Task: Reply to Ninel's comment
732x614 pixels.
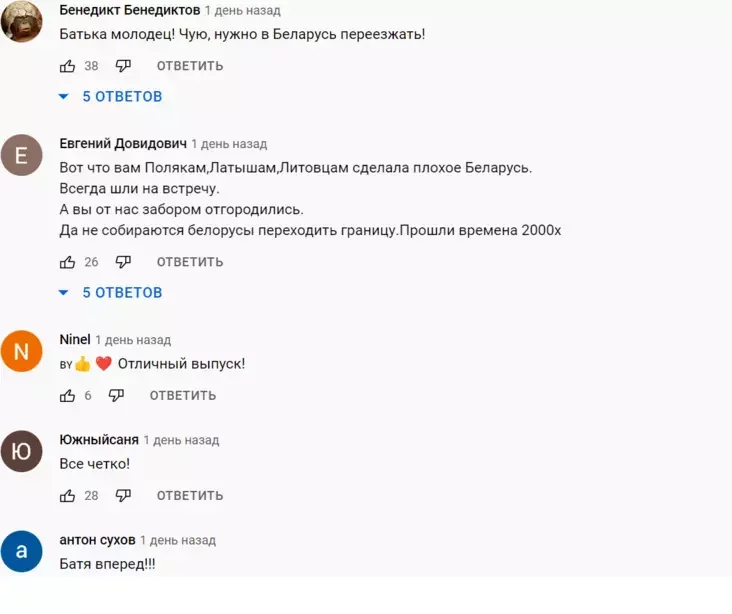Action: tap(183, 395)
